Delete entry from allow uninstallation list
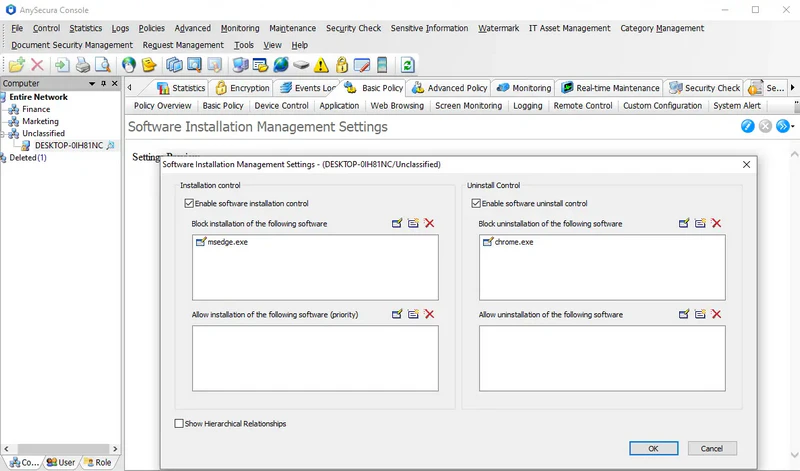Screen dimensions: 800x471 717,314
